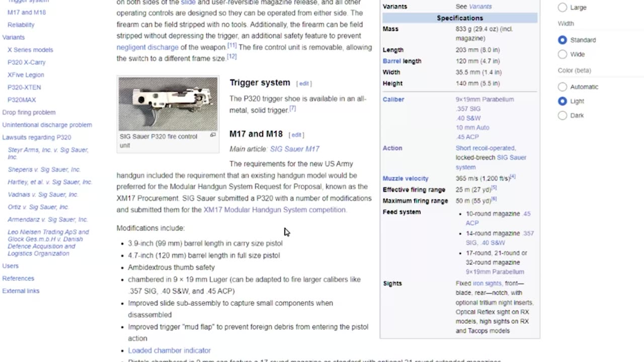Open the iron sights link
This screenshot has width=644, height=362.
(487, 284)
